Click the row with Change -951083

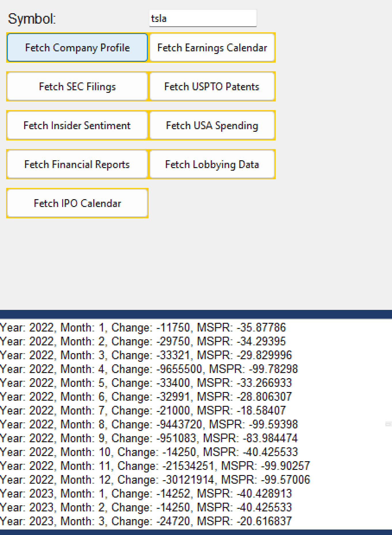[149, 438]
